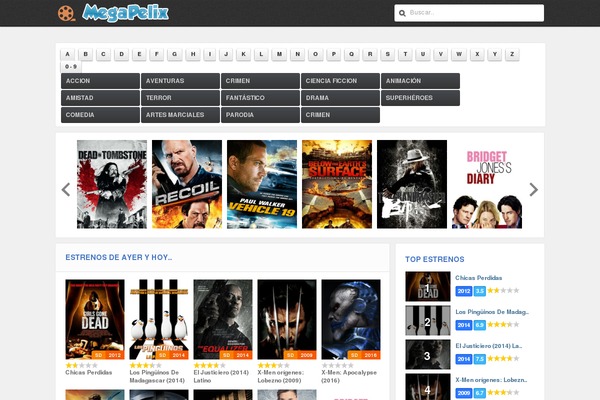Click the Chicas Perdidas title under poster
This screenshot has width=600, height=400.
(x=88, y=372)
